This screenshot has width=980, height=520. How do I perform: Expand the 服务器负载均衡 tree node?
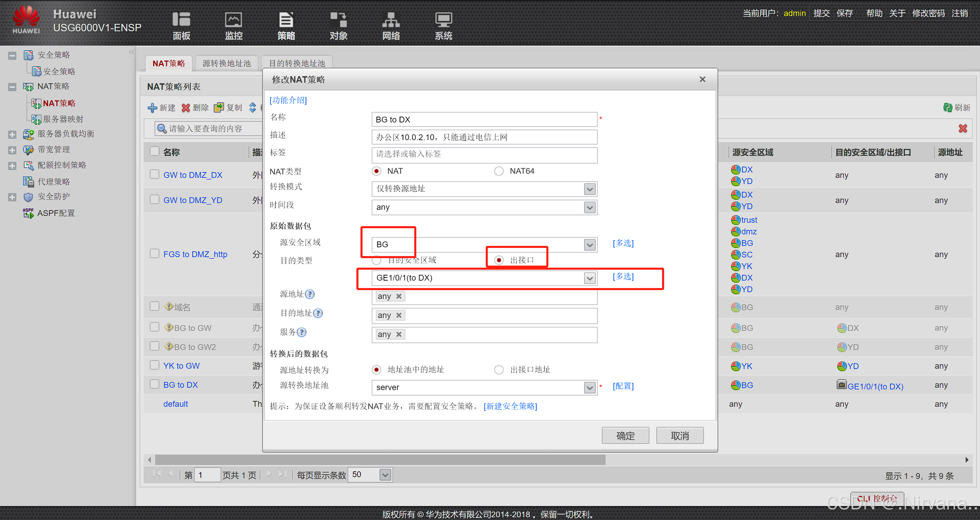[x=13, y=135]
